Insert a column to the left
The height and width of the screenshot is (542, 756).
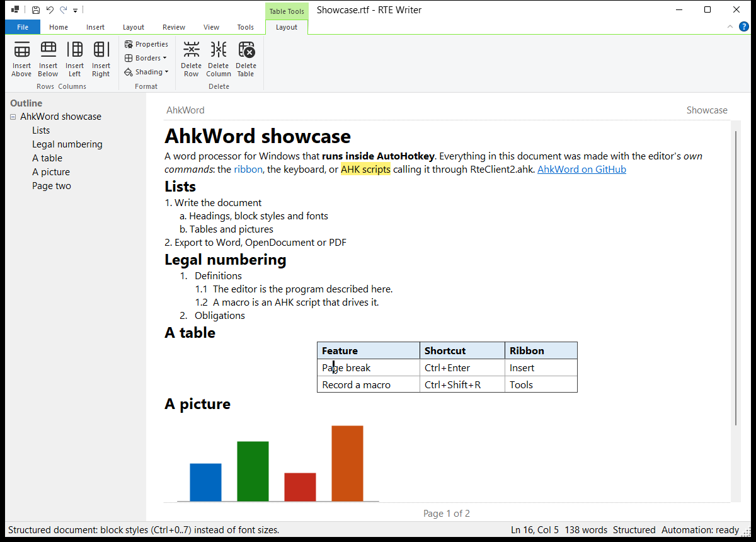coord(74,59)
